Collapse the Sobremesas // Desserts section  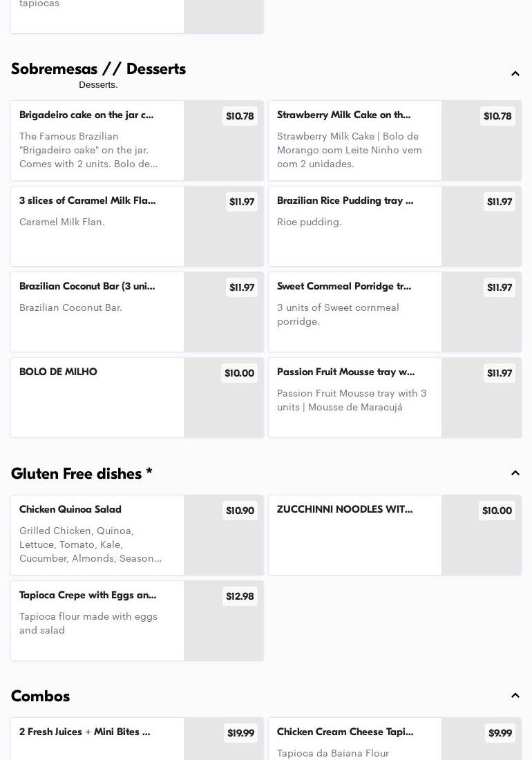tap(515, 74)
